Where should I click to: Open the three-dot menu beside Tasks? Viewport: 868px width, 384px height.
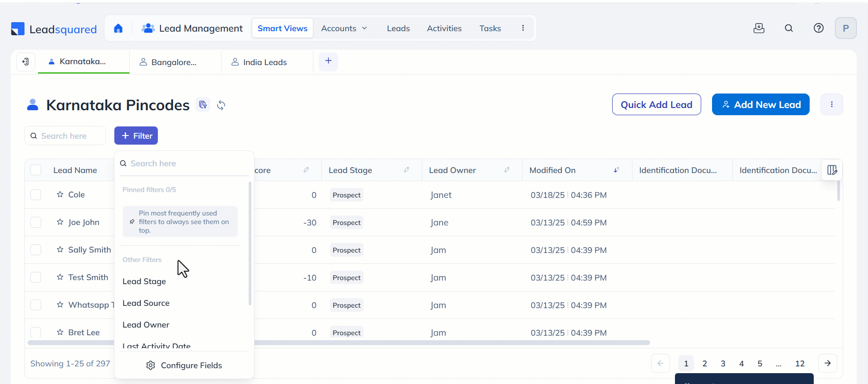tap(523, 28)
